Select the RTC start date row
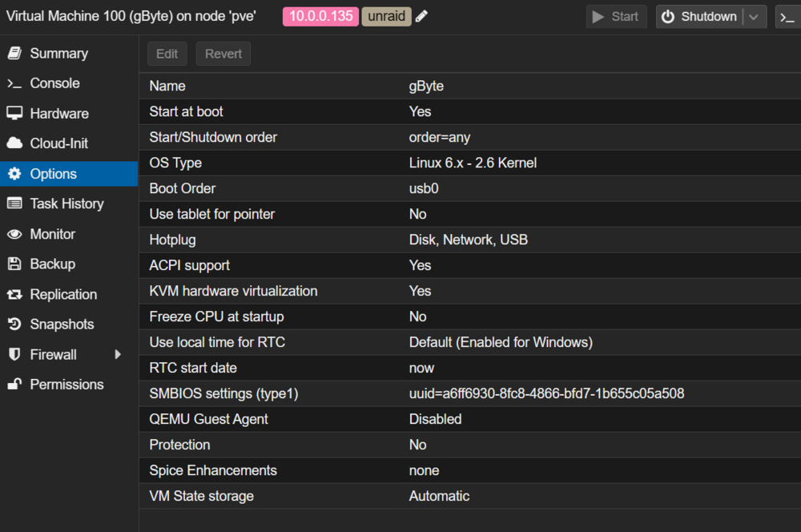Viewport: 801px width, 532px height. 470,368
